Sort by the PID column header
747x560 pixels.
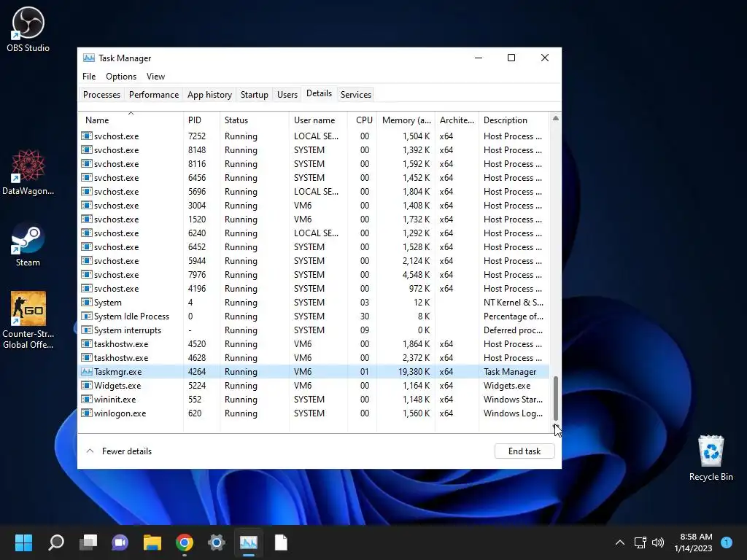pyautogui.click(x=201, y=120)
